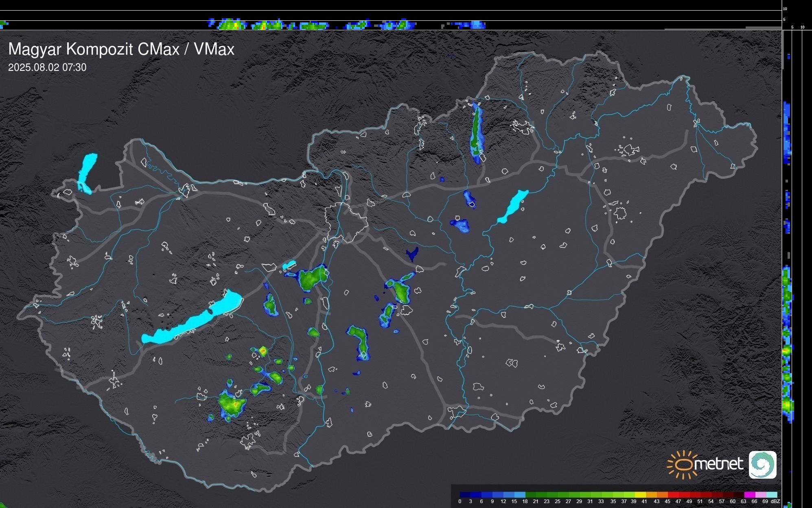The height and width of the screenshot is (508, 812).
Task: Click the navy 0 dBZ legend swatch
Action: pyautogui.click(x=465, y=495)
